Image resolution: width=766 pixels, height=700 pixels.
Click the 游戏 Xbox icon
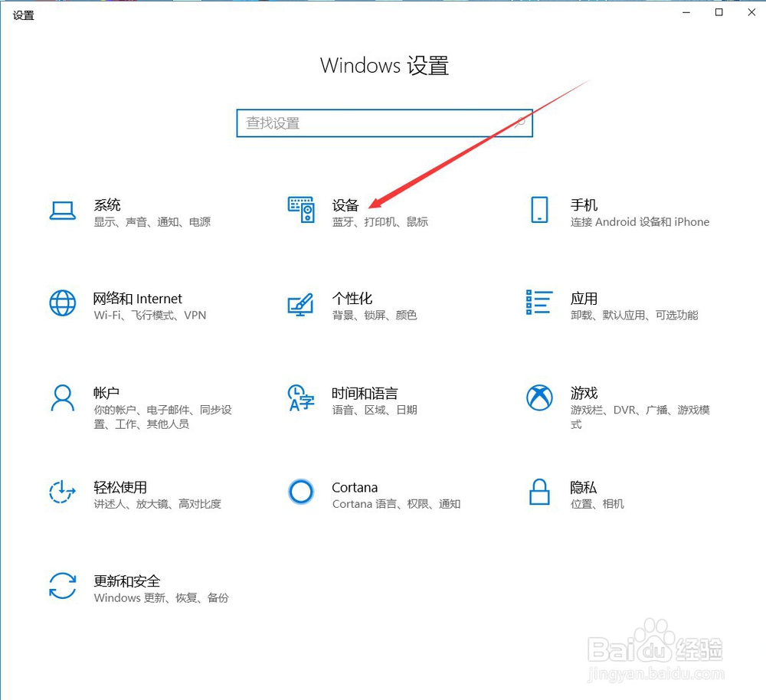[x=539, y=397]
